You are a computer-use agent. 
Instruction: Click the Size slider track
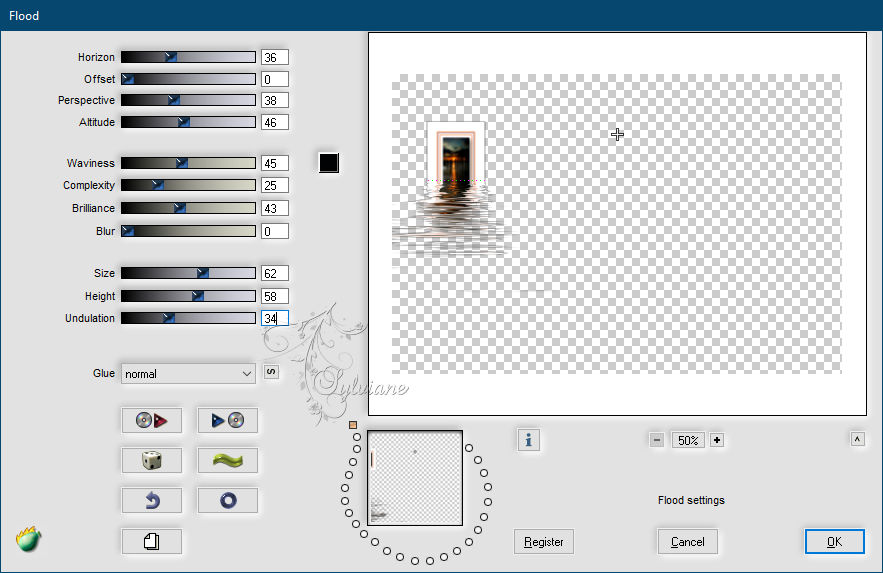[x=188, y=273]
